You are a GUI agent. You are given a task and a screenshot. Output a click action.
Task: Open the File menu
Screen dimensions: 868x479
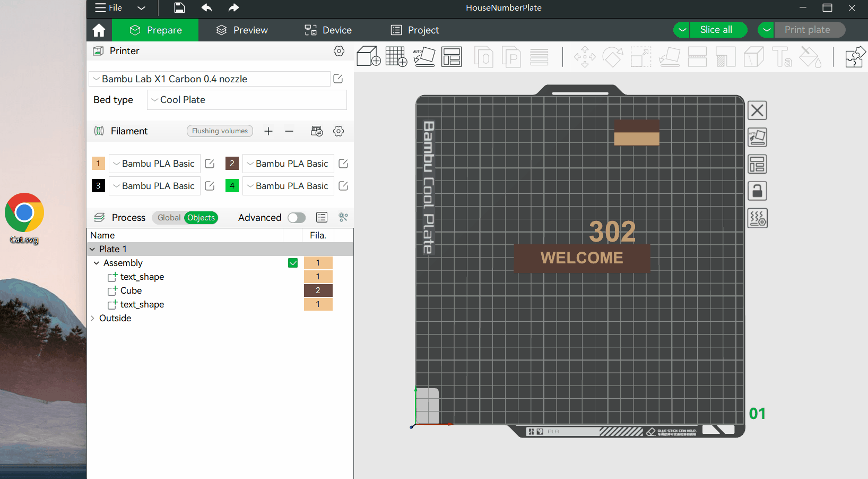click(x=109, y=8)
